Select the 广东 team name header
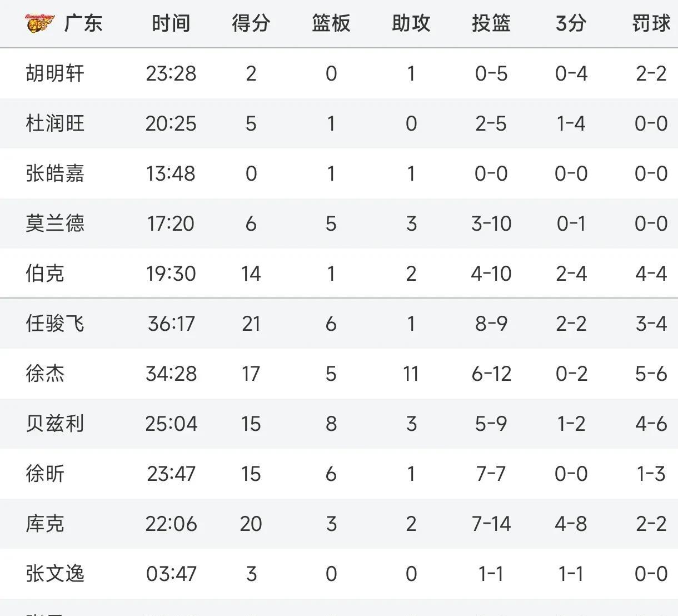Viewport: 678px width, 616px height. point(83,23)
